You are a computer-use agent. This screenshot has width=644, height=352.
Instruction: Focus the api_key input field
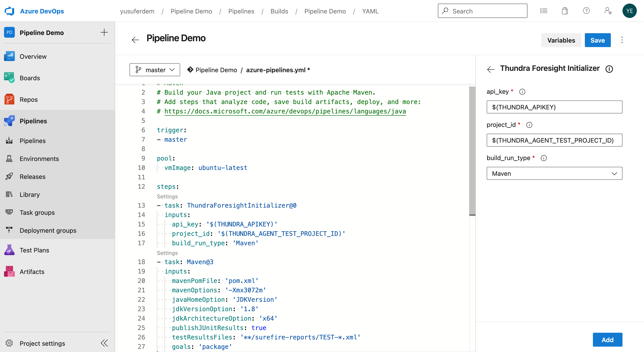pos(554,107)
